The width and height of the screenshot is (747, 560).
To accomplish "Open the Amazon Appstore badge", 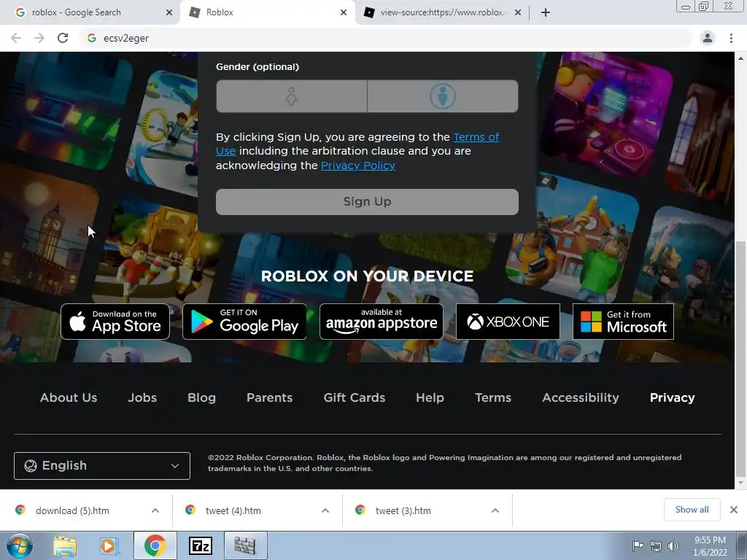I will pos(381,322).
